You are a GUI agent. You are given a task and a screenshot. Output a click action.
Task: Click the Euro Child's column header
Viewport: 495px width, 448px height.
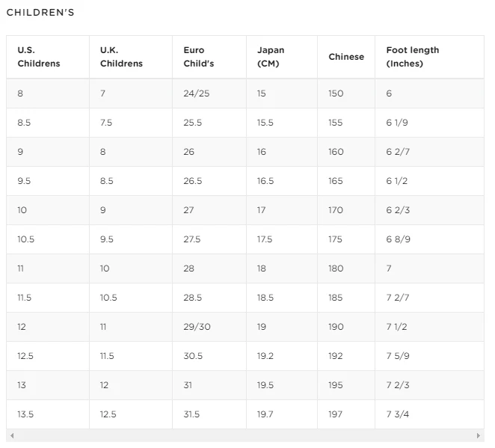[199, 57]
